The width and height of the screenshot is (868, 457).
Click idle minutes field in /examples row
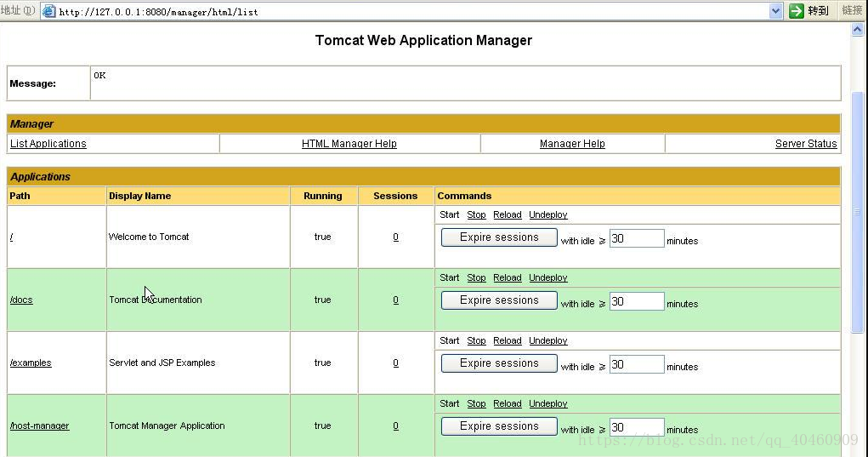click(x=637, y=364)
